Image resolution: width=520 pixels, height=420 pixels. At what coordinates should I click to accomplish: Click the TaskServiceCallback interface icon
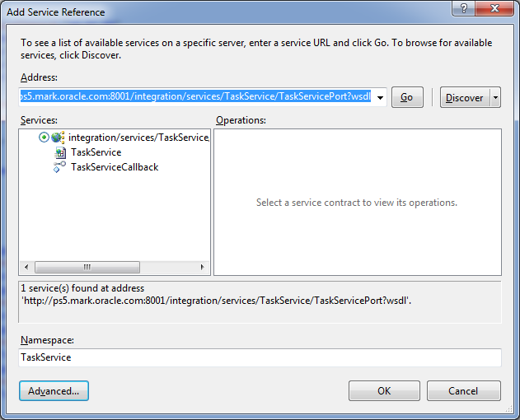click(59, 167)
